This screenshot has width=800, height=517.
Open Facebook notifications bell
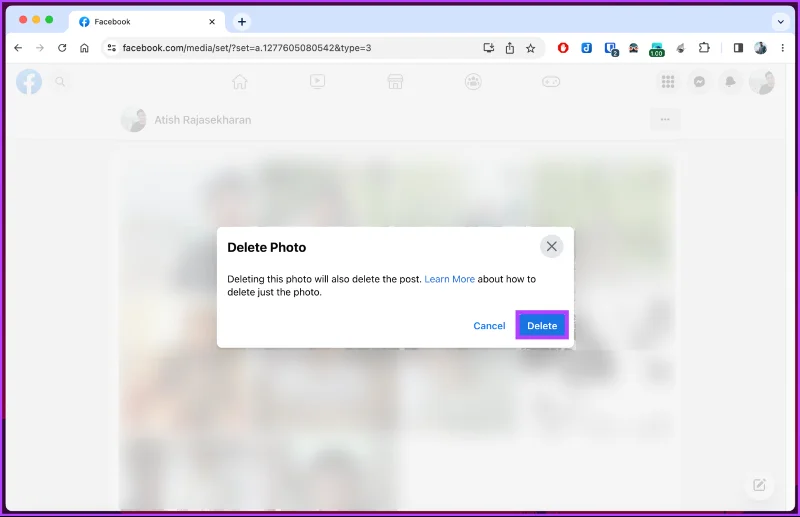[x=730, y=82]
